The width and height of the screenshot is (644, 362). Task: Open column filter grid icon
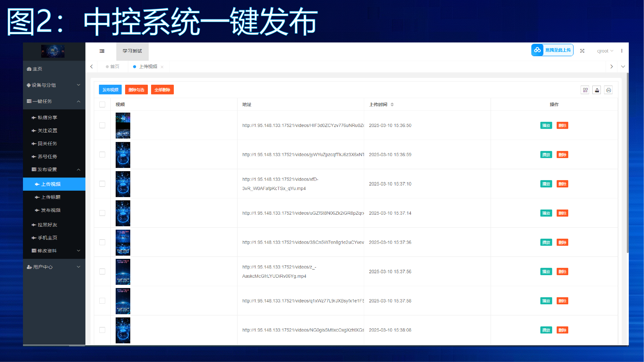tap(585, 90)
